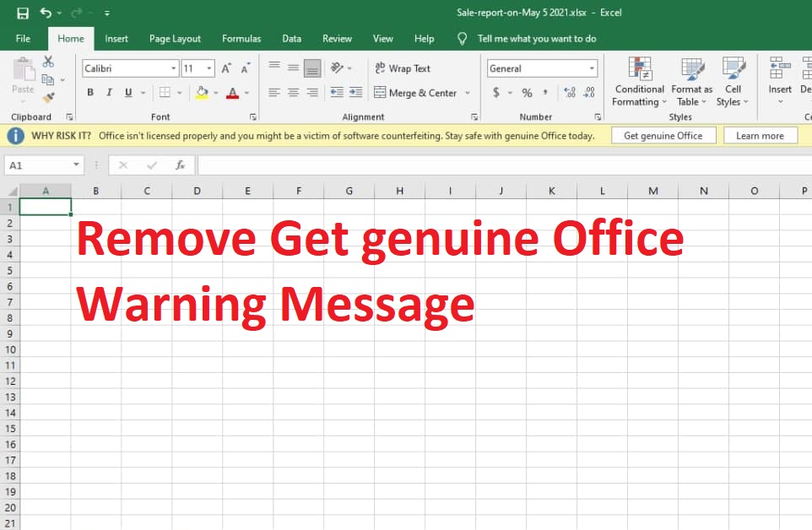The height and width of the screenshot is (530, 812).
Task: Click the Undo arrow icon
Action: tap(46, 13)
